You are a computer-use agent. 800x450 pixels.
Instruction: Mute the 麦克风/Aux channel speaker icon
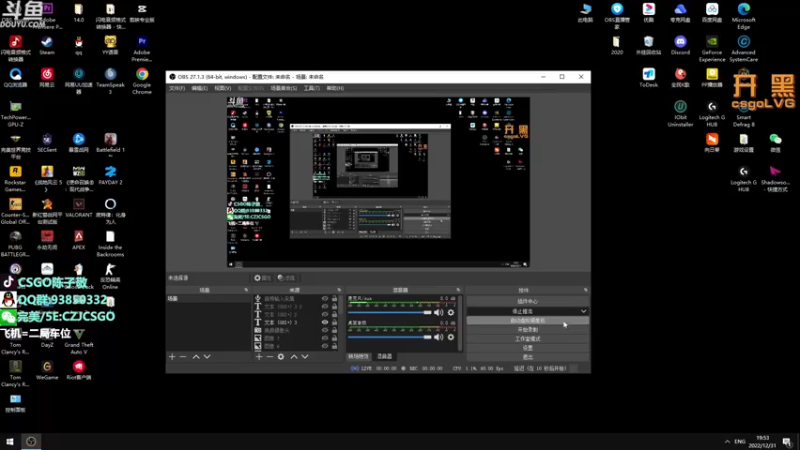[438, 312]
